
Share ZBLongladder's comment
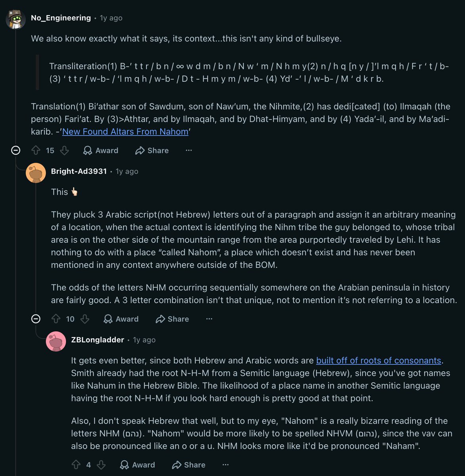[x=189, y=465]
